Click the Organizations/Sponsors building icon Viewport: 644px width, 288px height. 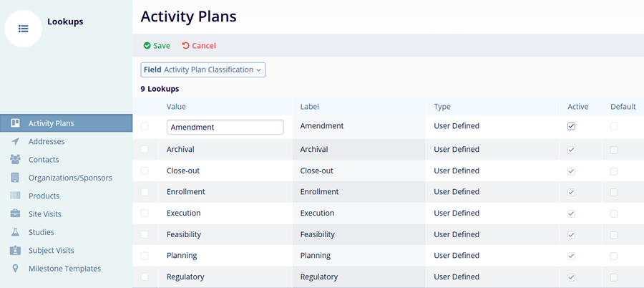point(15,178)
